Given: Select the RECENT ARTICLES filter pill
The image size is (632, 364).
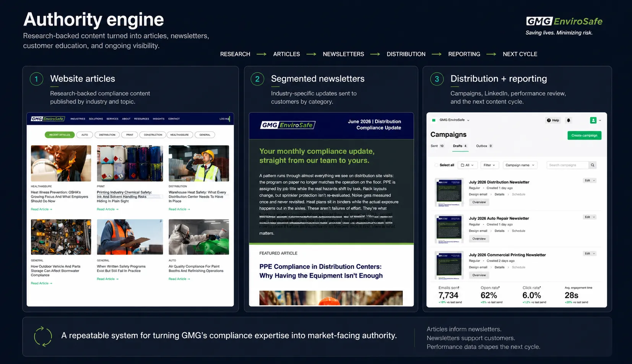Looking at the screenshot, I should [60, 135].
